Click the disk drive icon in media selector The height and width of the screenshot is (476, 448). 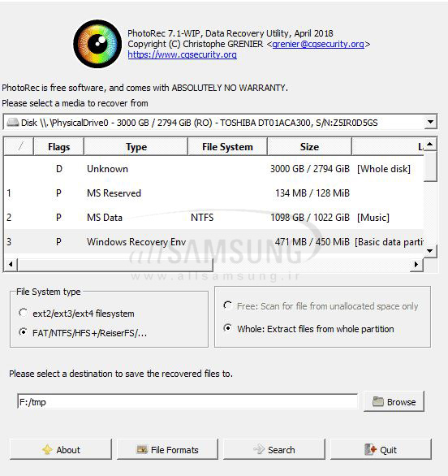pos(13,123)
